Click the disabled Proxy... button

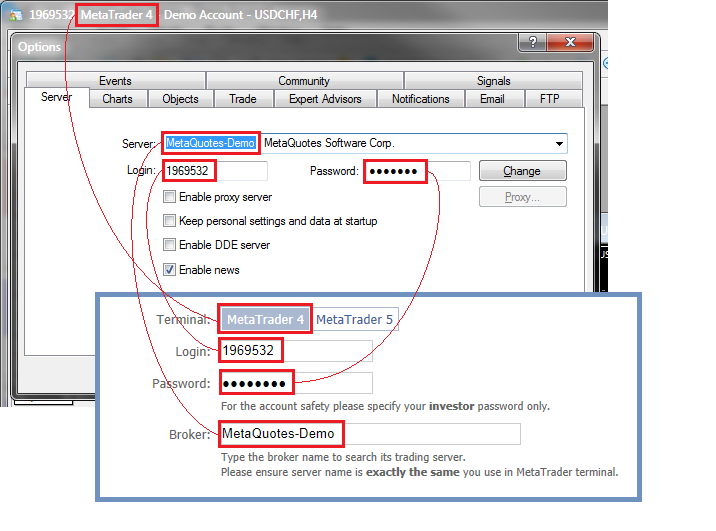pos(522,197)
